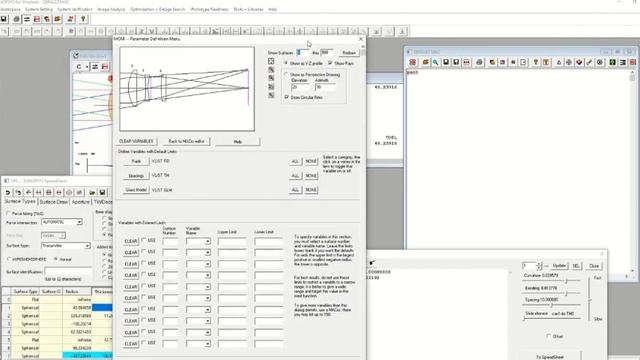Select Show as Y-Z profile radio button
This screenshot has height=360, width=640.
[286, 63]
